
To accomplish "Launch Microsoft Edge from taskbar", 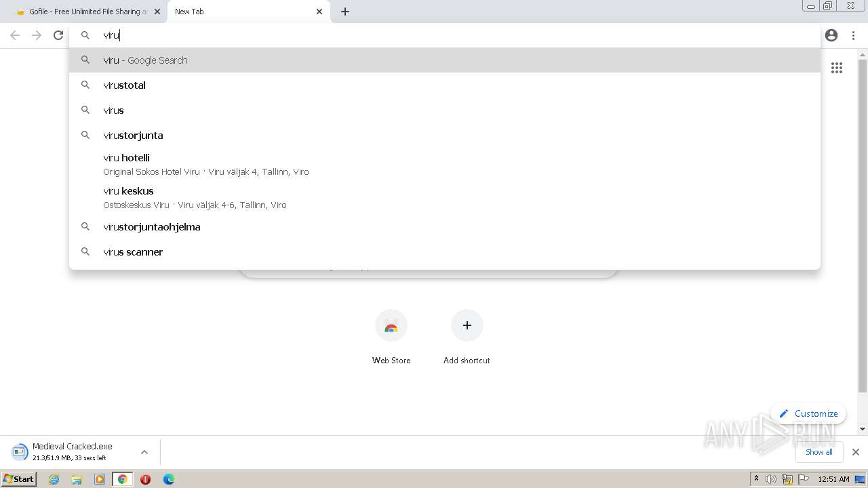I will click(169, 479).
